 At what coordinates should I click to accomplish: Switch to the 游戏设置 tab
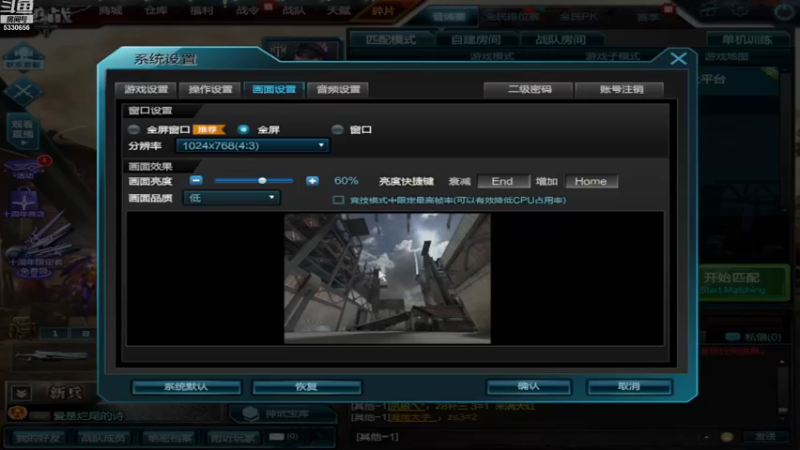[146, 89]
